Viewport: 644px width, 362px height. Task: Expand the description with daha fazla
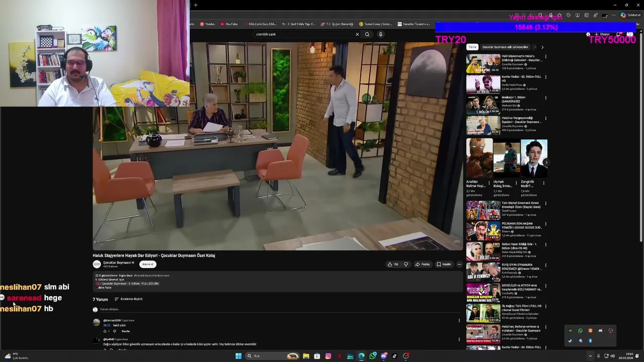(x=105, y=288)
